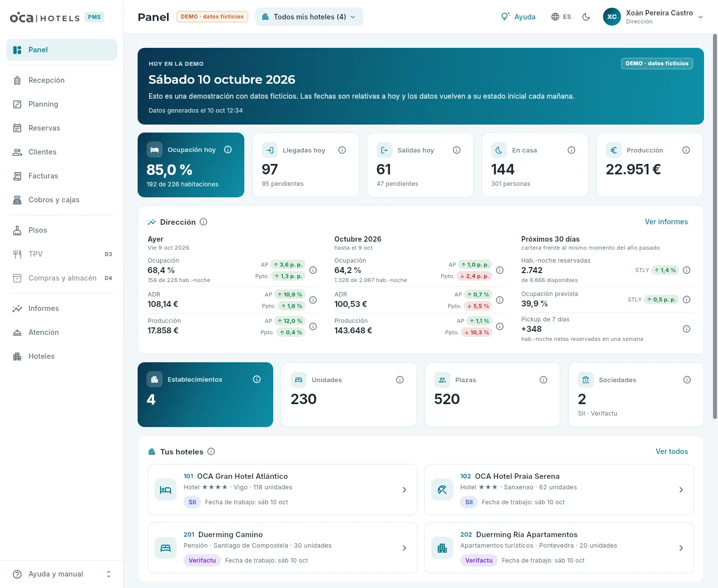This screenshot has height=588, width=718.
Task: Click the Llegadas hoy card
Action: 306,165
